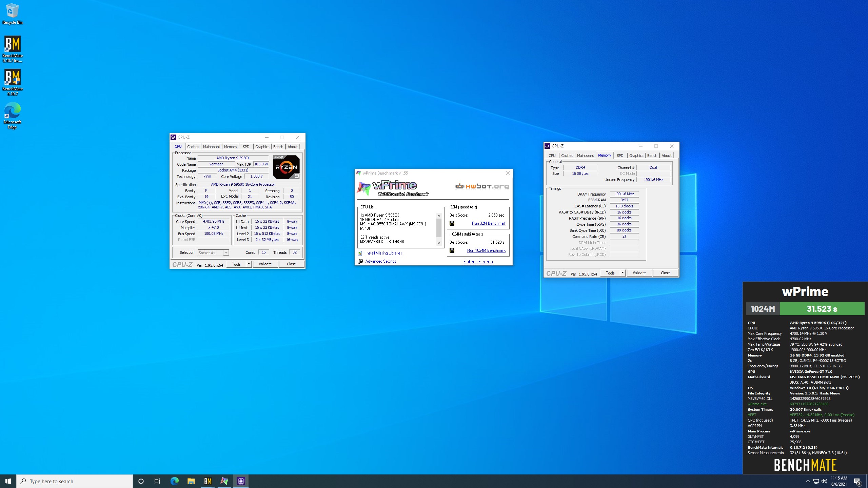The image size is (868, 488).
Task: Open About tab in left CPU-Z
Action: (x=293, y=147)
